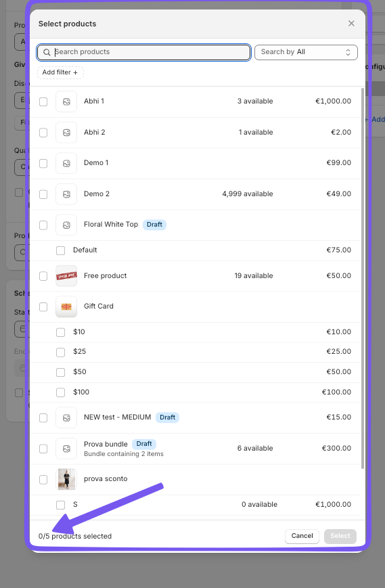Tick the Abhi 2 product checkbox
Image resolution: width=385 pixels, height=588 pixels.
pyautogui.click(x=43, y=133)
